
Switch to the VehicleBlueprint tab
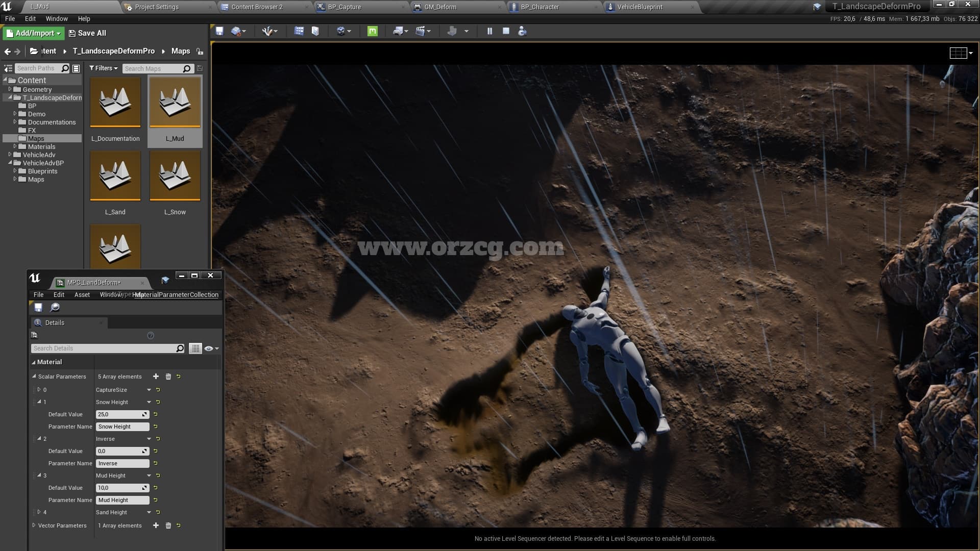tap(640, 7)
